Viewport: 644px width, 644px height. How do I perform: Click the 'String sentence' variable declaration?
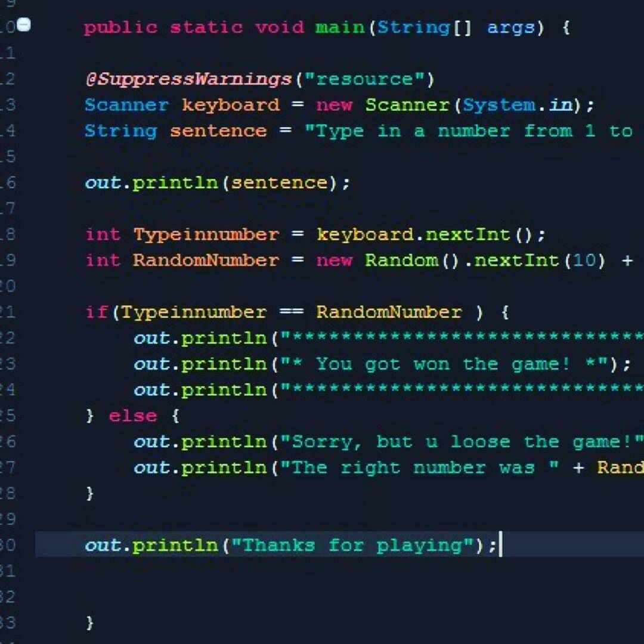176,131
